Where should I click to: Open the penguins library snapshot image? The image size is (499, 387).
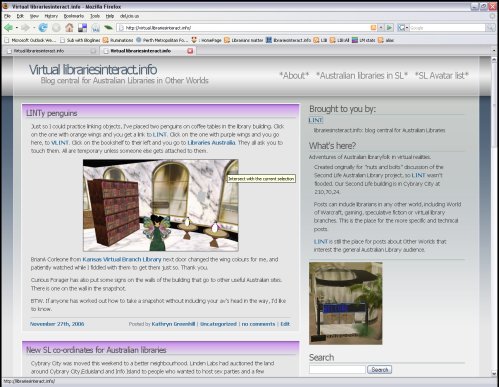pos(161,205)
